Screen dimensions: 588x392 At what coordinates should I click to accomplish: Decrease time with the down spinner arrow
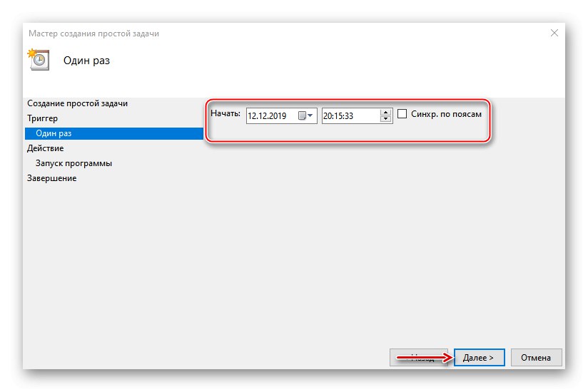tap(385, 119)
